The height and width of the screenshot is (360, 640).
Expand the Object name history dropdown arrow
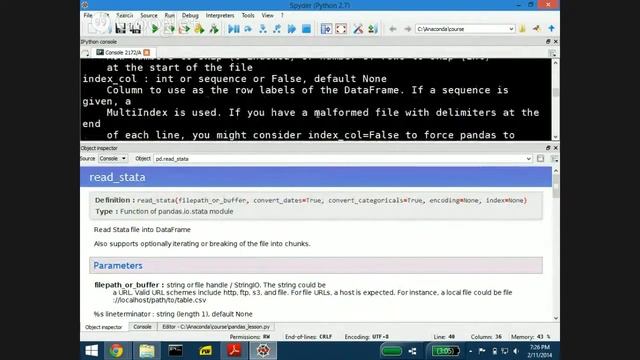[x=529, y=159]
